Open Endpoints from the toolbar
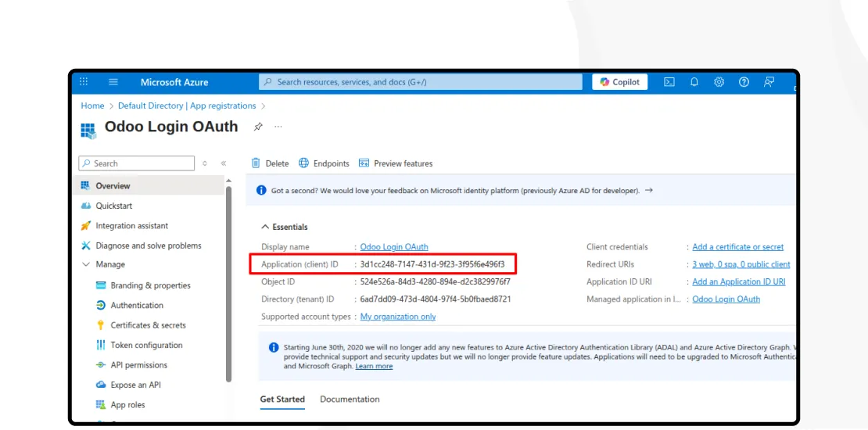Screen dimensions: 868x430 point(325,163)
